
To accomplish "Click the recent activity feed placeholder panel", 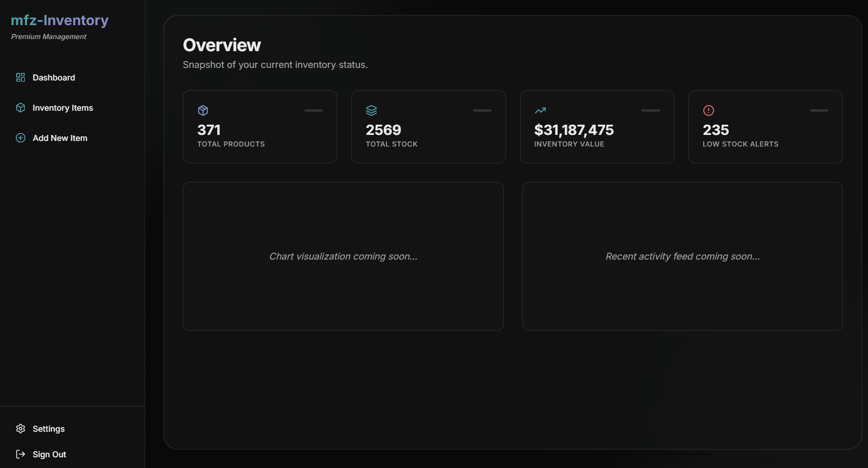I will pos(682,256).
